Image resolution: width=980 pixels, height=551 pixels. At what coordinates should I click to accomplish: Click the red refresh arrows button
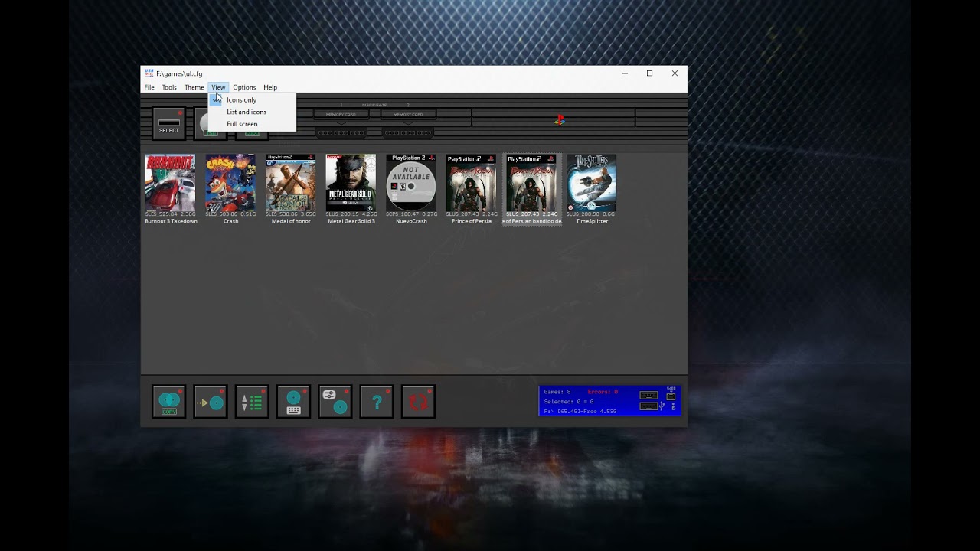pyautogui.click(x=418, y=402)
